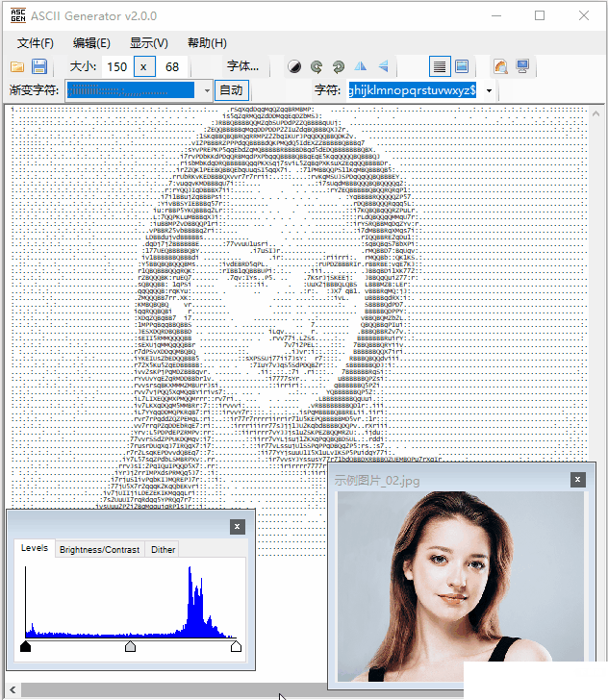Viewport: 608px width, 700px height.
Task: Close the 示例图片_02.jpg preview panel
Action: coord(577,480)
